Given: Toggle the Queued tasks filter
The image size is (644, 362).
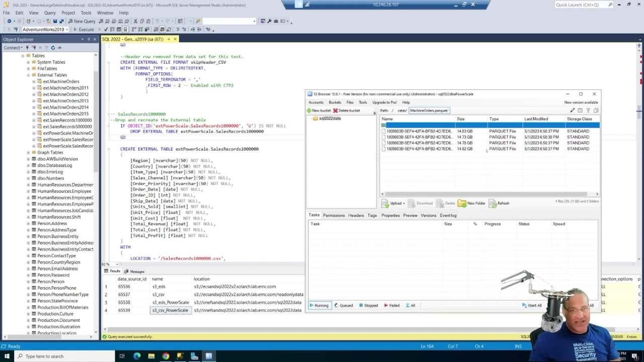Looking at the screenshot, I should click(344, 305).
